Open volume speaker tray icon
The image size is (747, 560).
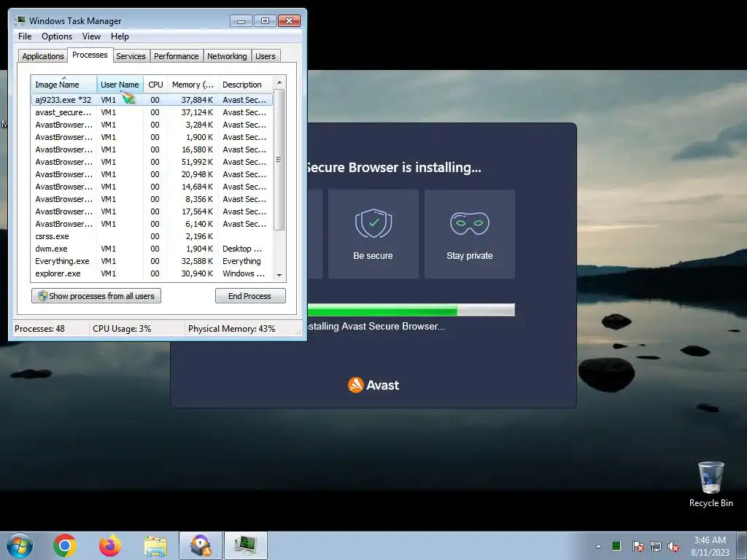tap(673, 546)
